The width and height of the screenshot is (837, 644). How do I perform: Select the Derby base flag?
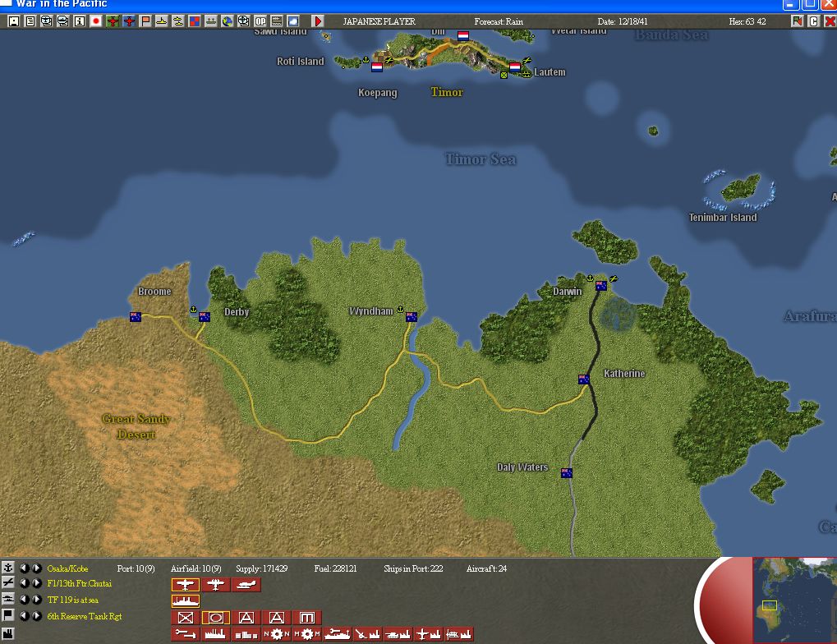pos(205,316)
